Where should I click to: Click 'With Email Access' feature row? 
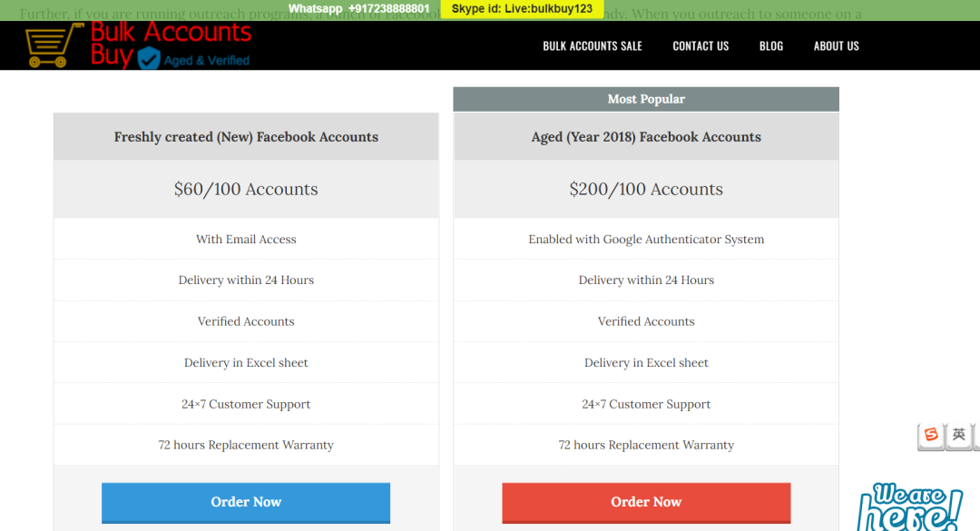click(246, 239)
